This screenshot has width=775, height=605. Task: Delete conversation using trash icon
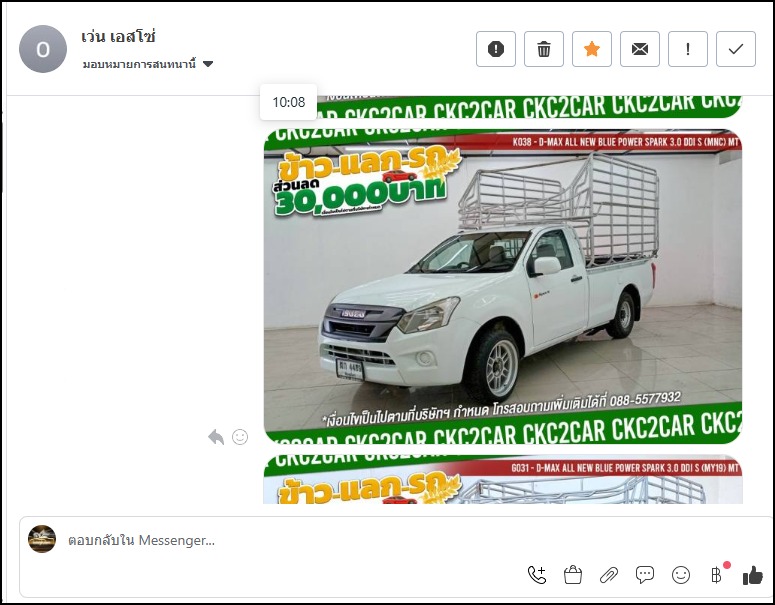pyautogui.click(x=544, y=49)
